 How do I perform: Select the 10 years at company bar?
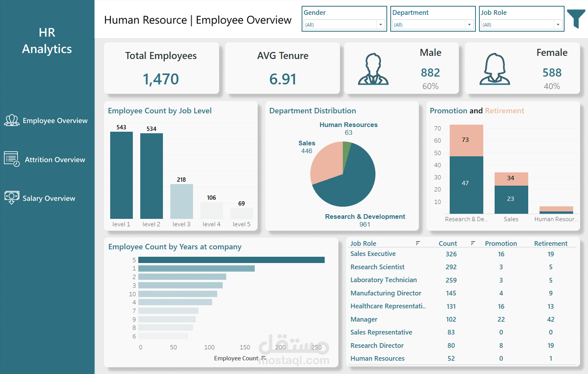pyautogui.click(x=178, y=294)
